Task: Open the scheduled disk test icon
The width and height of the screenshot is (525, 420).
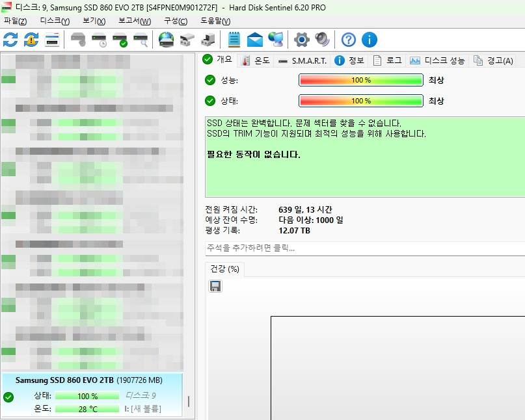Action: pyautogui.click(x=100, y=40)
